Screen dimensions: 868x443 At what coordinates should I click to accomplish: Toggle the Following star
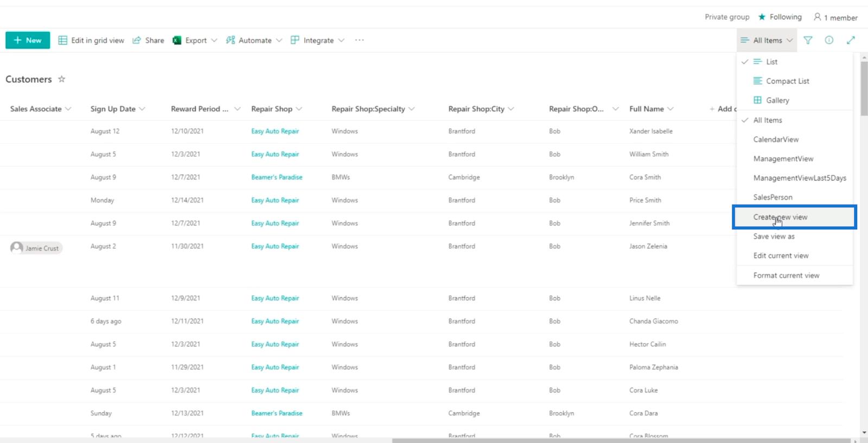762,17
